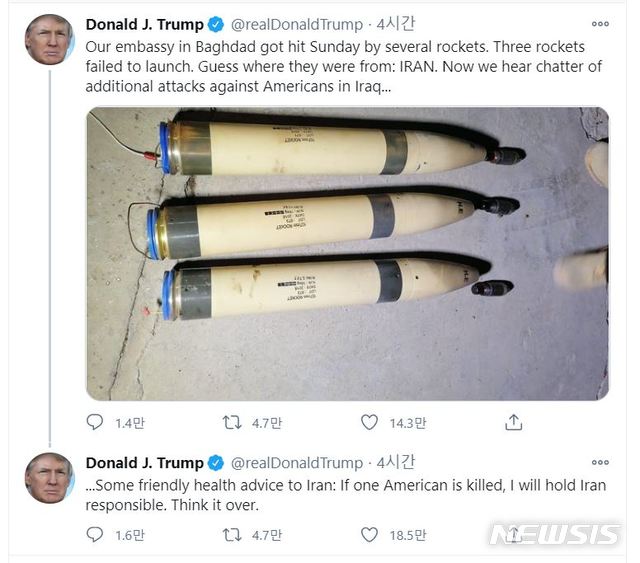640x563 pixels.
Task: Open the 4시간 timestamp on first tweet
Action: [x=396, y=24]
